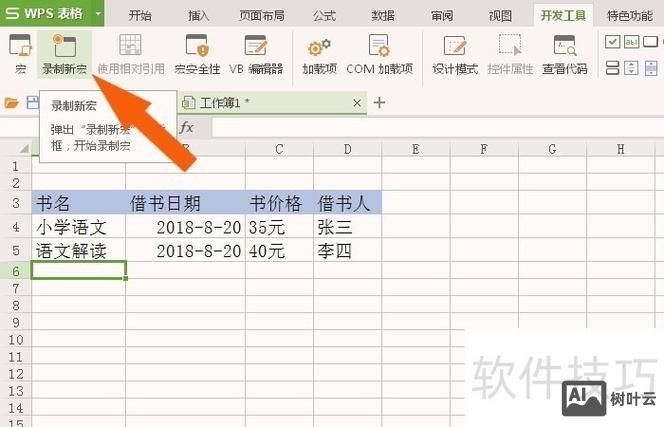This screenshot has width=664, height=427.
Task: Open 加载项 add-ins dialog
Action: (x=319, y=54)
